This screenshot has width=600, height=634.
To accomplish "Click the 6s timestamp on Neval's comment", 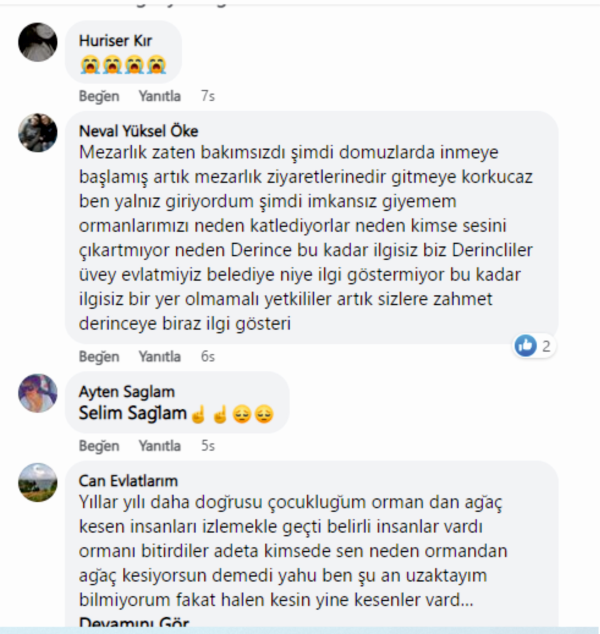I will point(208,357).
